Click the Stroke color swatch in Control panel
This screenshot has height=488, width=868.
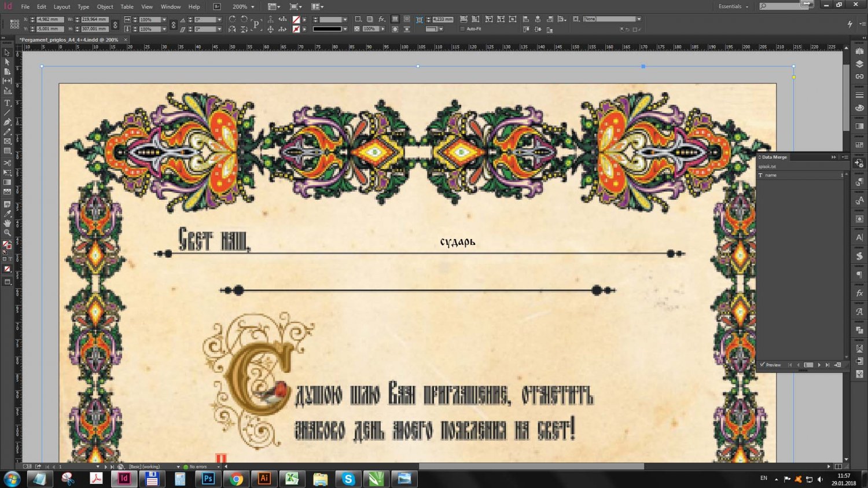(x=296, y=29)
